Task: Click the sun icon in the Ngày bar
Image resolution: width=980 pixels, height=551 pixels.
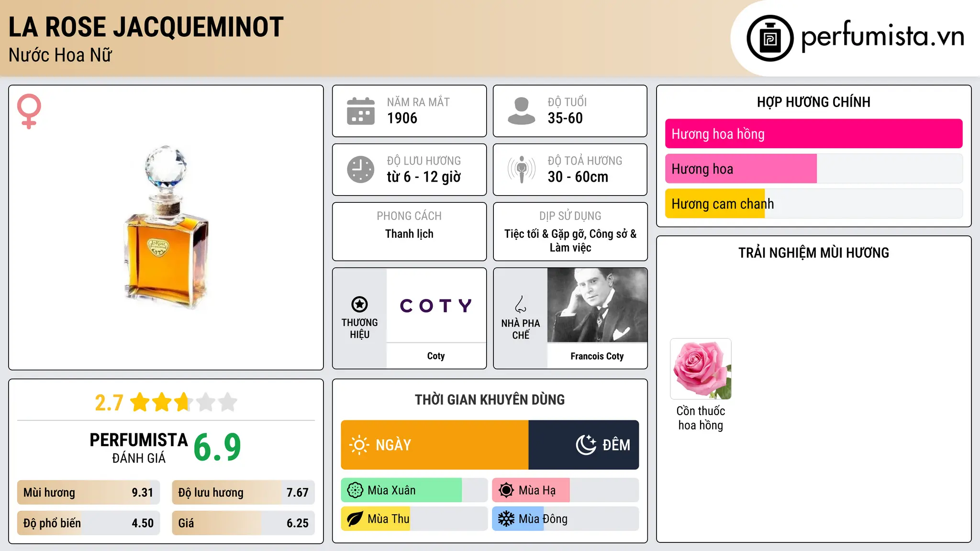Action: point(359,445)
